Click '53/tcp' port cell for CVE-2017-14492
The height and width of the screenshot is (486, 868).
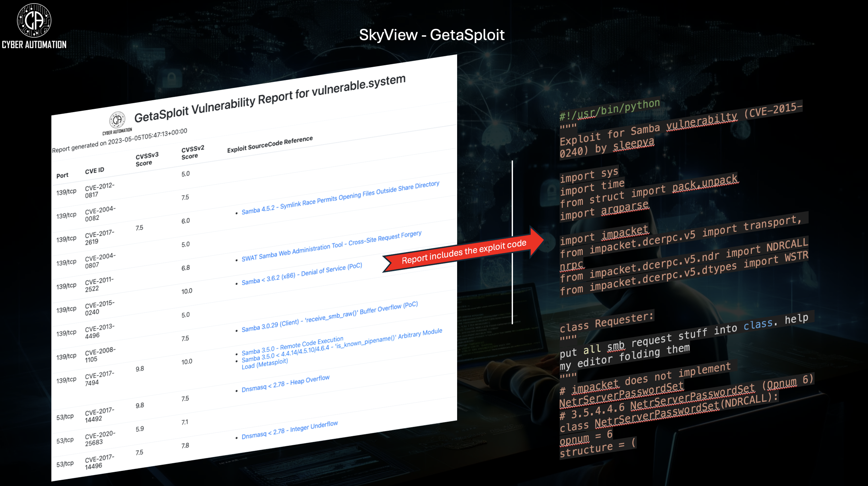[65, 417]
